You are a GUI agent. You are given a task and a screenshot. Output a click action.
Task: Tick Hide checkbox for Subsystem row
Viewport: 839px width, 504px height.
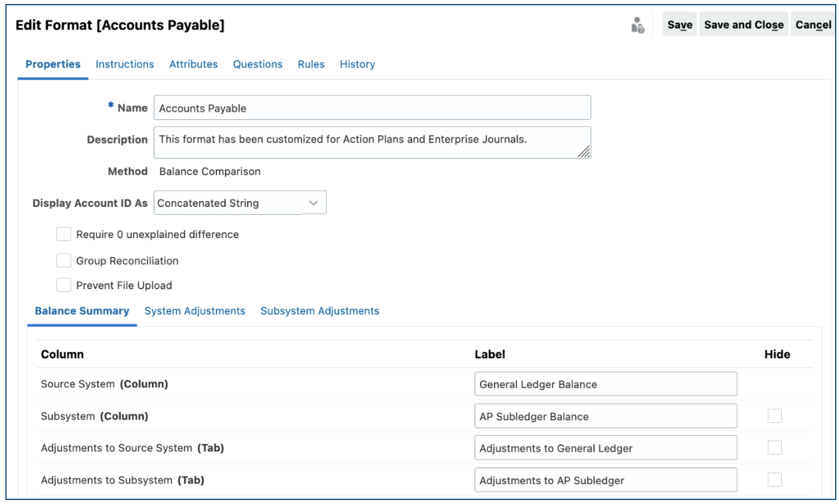[x=775, y=416]
